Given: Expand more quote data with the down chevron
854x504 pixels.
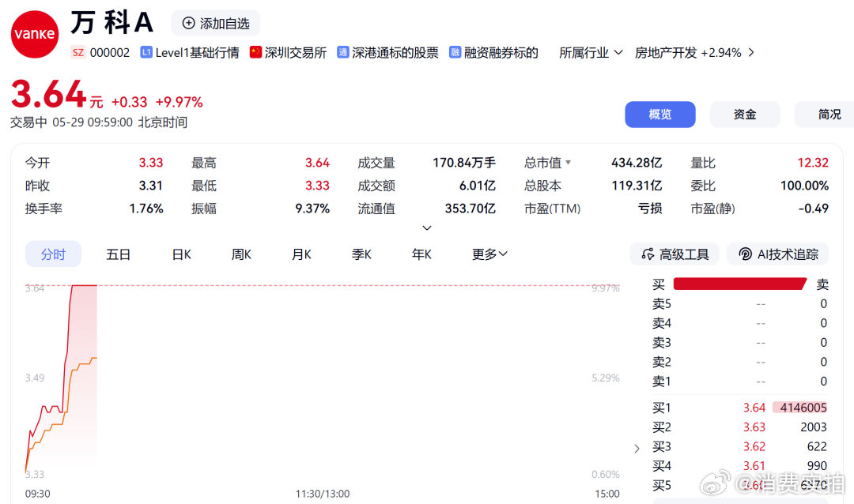Looking at the screenshot, I should tap(427, 228).
